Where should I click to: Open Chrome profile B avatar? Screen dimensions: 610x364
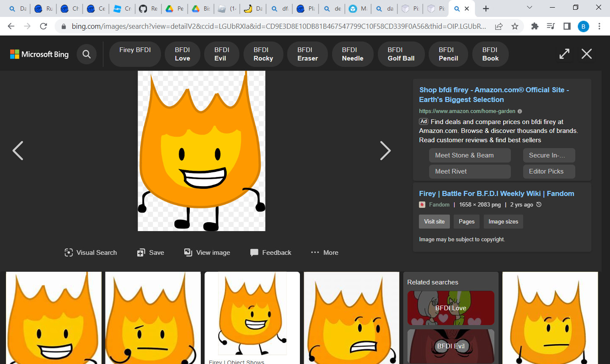coord(583,26)
